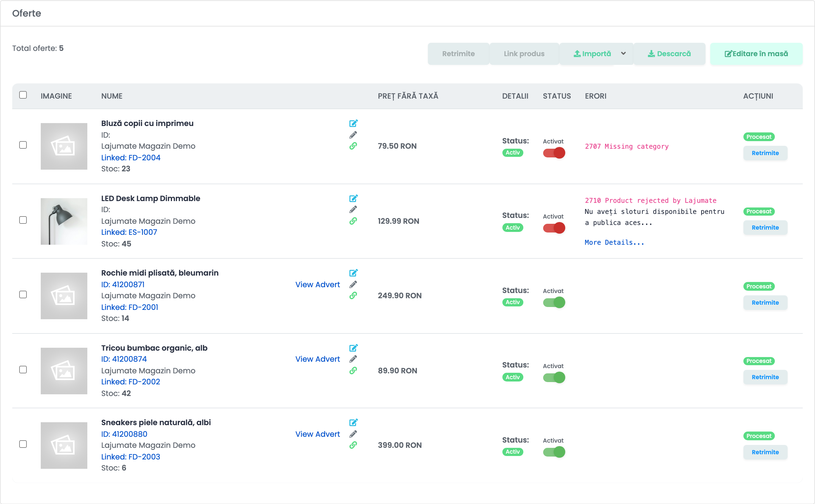Click green link icon for Rochie midi plisată
This screenshot has width=815, height=504.
coord(353,296)
